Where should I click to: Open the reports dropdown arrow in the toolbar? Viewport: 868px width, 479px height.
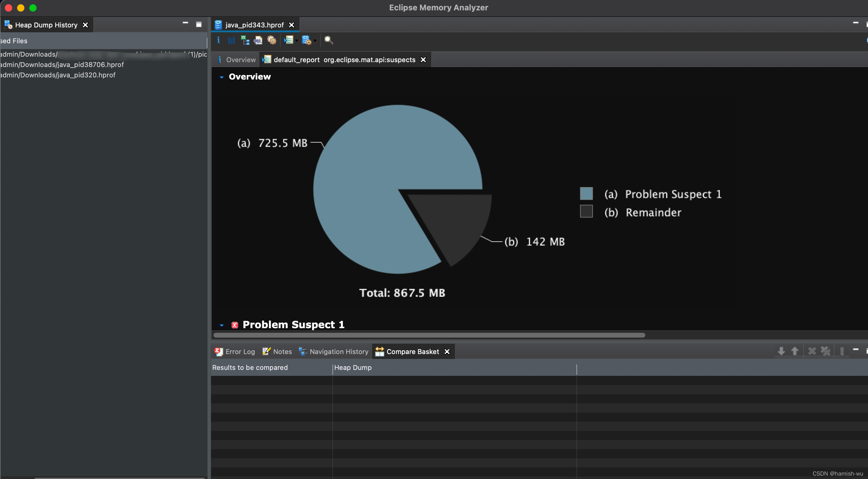297,41
